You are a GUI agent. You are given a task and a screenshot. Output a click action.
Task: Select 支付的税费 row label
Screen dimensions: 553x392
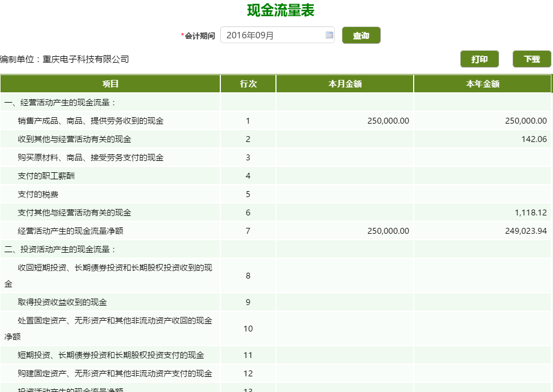point(38,194)
